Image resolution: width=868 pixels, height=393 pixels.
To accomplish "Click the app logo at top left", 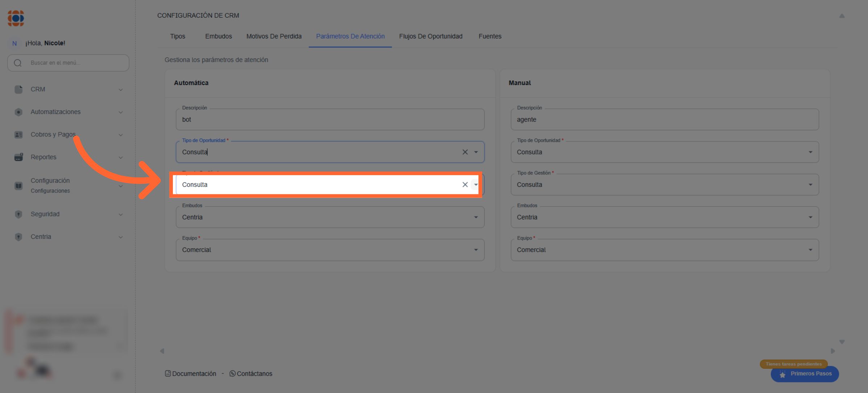I will 16,18.
